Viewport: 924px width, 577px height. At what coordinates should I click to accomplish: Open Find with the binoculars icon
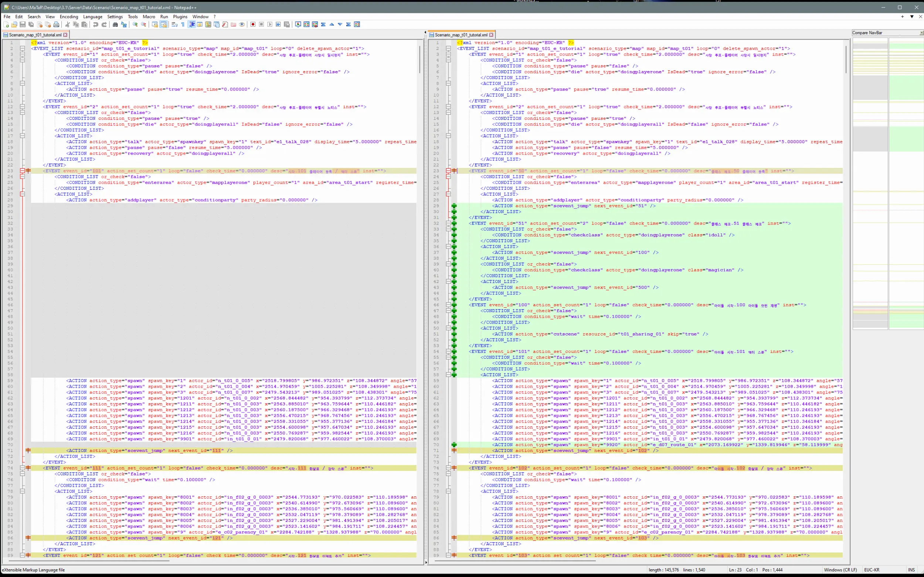(115, 24)
